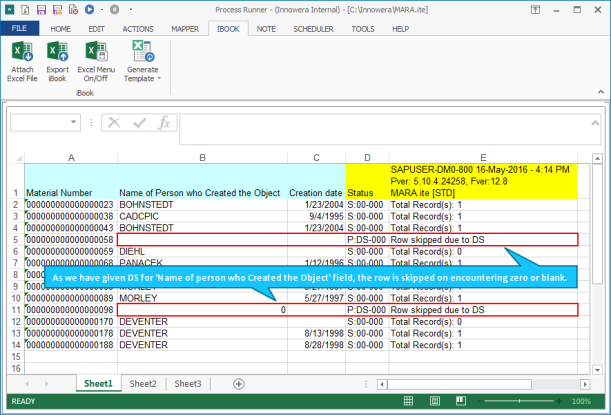Click the Stop icon in quick toolbar
Screen dimensions: 611x415
tap(114, 9)
